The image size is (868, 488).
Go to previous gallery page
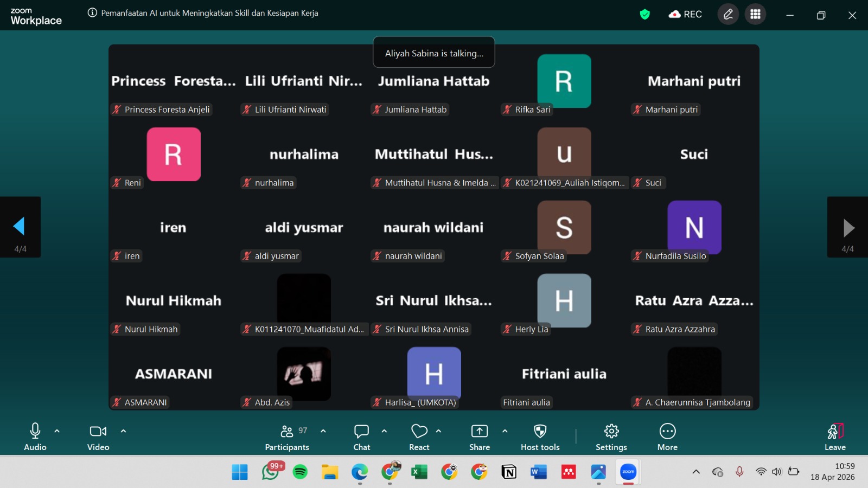click(20, 227)
